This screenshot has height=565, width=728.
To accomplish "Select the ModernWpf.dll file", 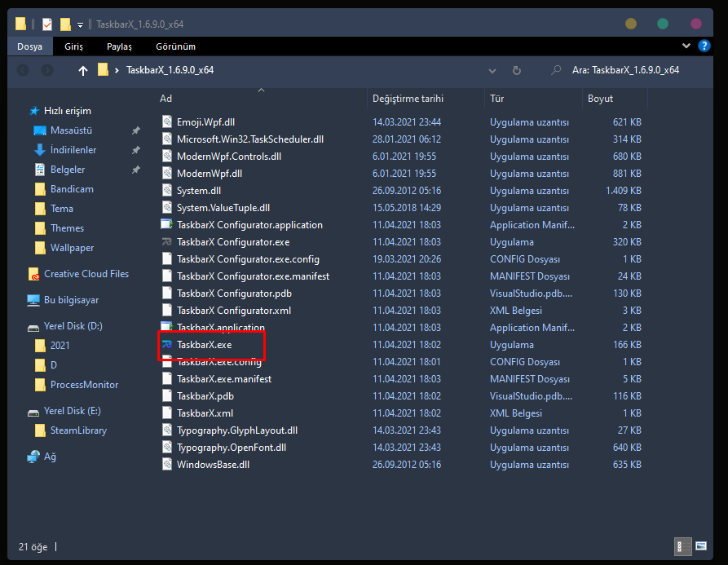I will pos(210,174).
